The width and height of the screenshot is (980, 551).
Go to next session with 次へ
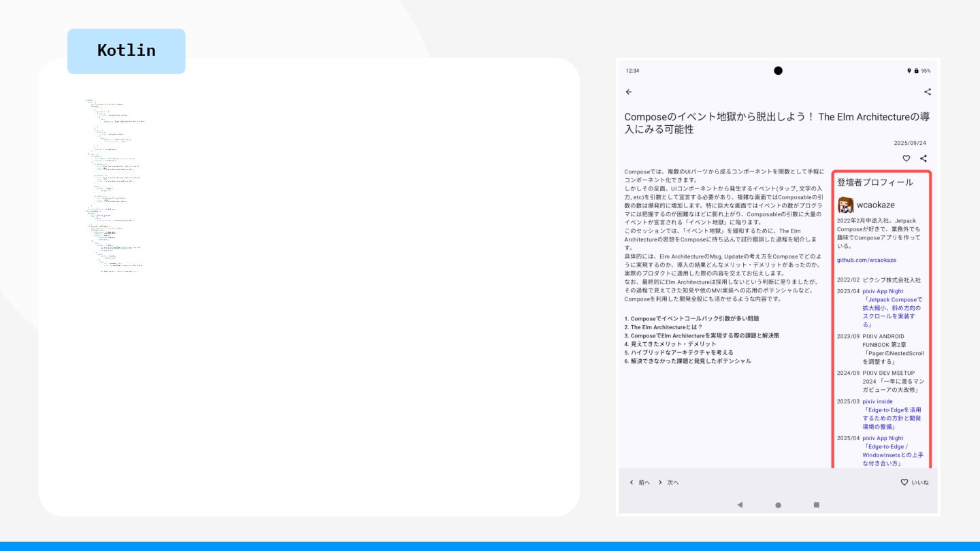coord(668,482)
